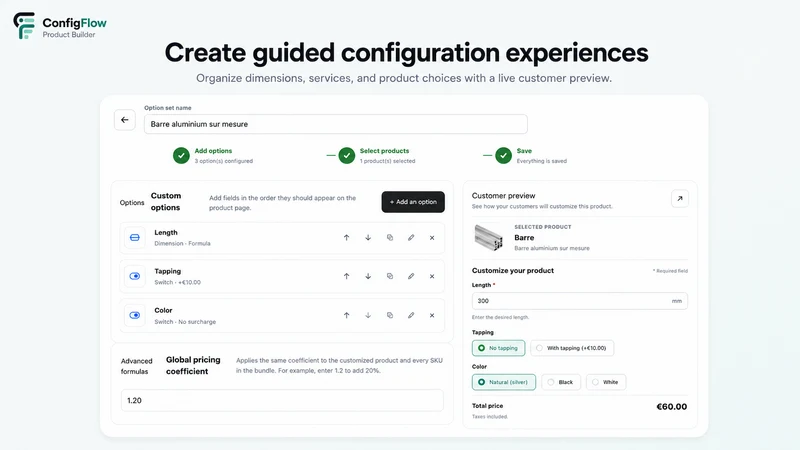The image size is (800, 450).
Task: Move the Tapping option up
Action: [x=346, y=277]
